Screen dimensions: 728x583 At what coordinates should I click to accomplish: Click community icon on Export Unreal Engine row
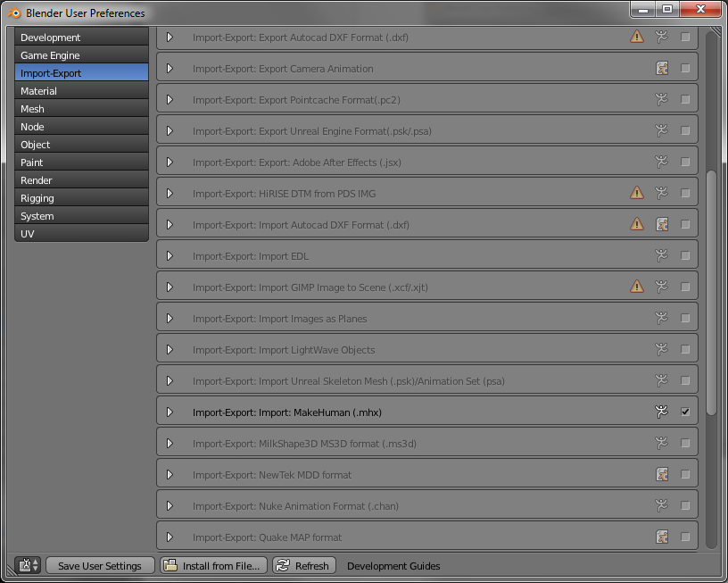[x=662, y=130]
